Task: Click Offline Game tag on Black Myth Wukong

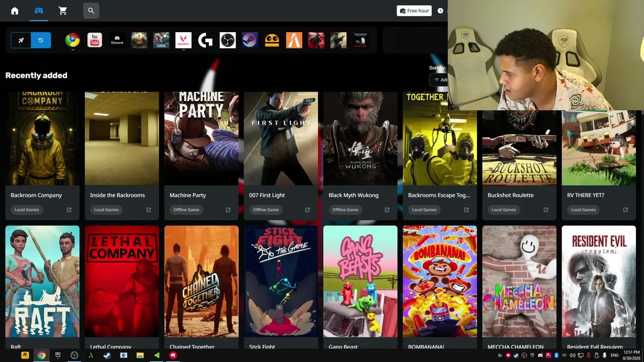Action: click(345, 210)
